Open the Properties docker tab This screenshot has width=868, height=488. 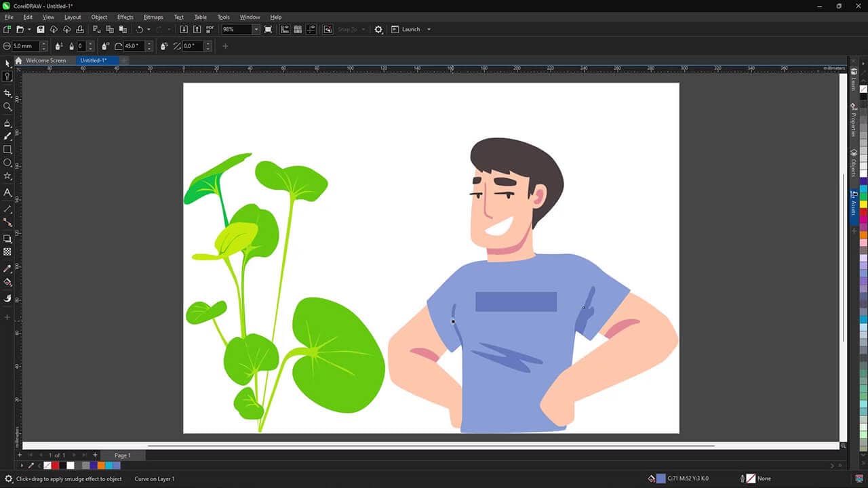point(854,121)
